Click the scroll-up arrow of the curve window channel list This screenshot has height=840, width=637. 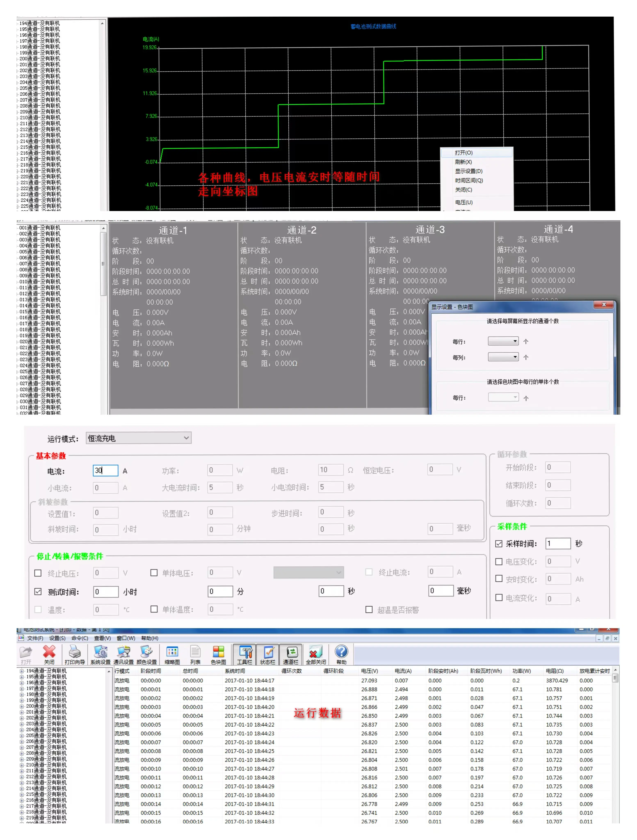click(x=102, y=24)
